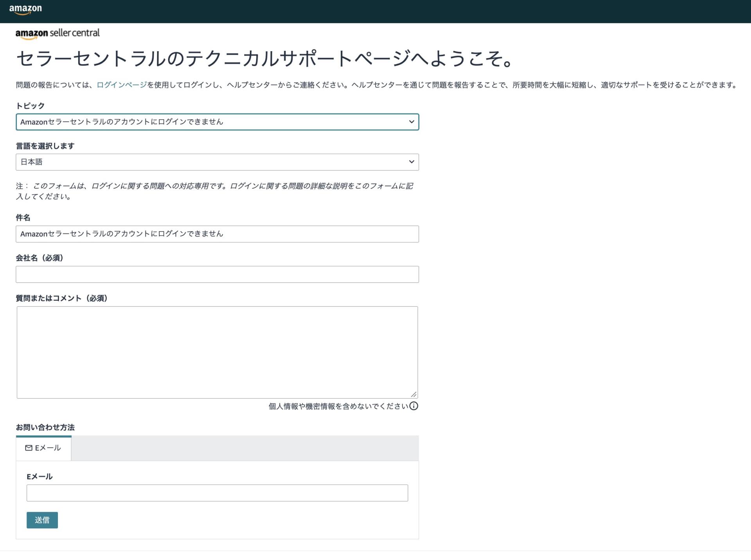Image resolution: width=751 pixels, height=560 pixels.
Task: Click the Amazon logo in header
Action: tap(25, 10)
